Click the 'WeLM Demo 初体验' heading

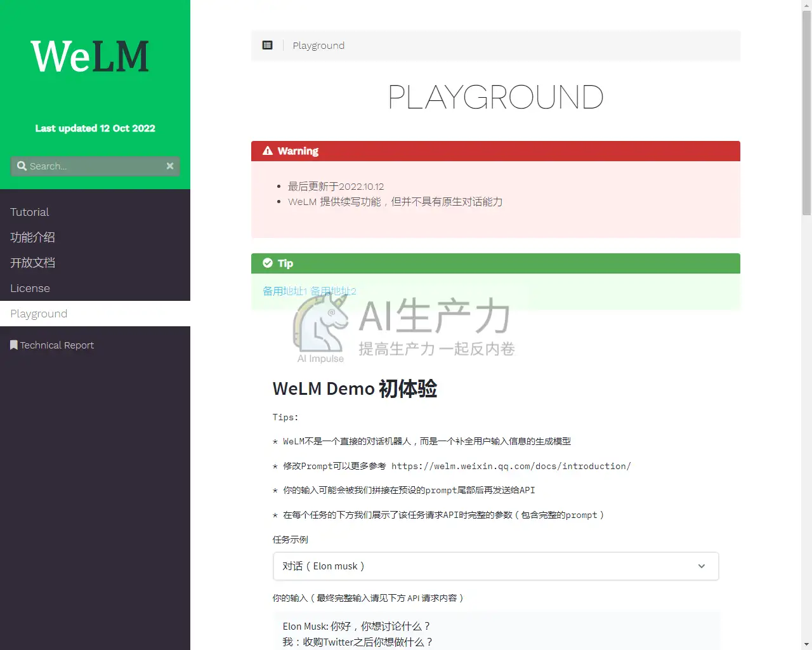tap(355, 388)
